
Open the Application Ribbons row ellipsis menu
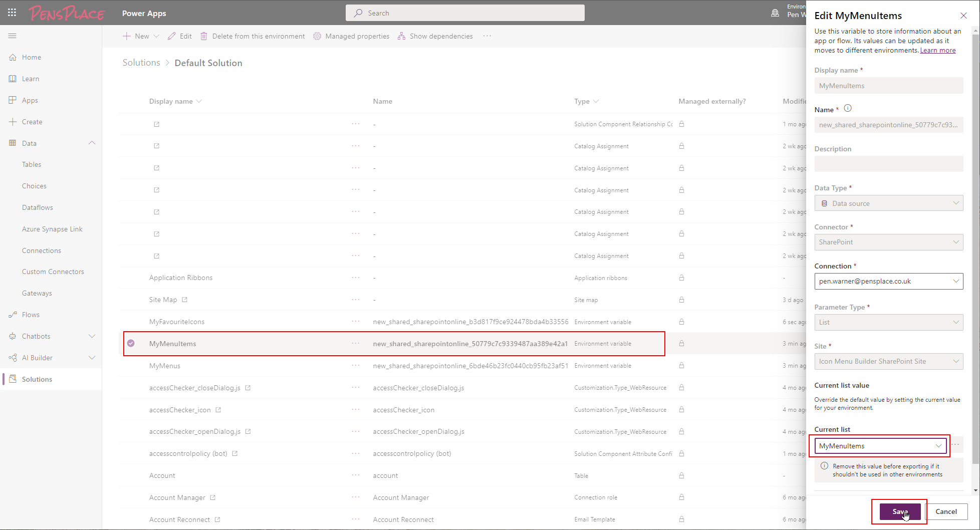point(356,277)
